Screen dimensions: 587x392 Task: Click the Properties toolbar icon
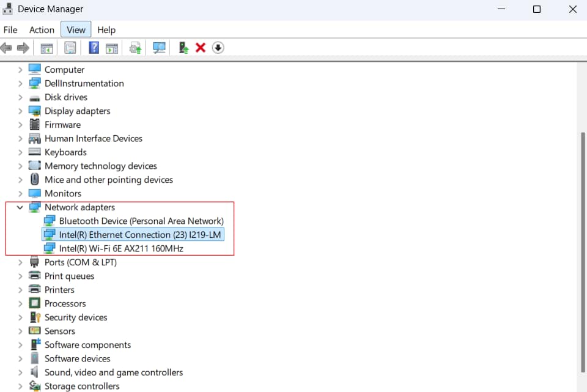(x=70, y=48)
